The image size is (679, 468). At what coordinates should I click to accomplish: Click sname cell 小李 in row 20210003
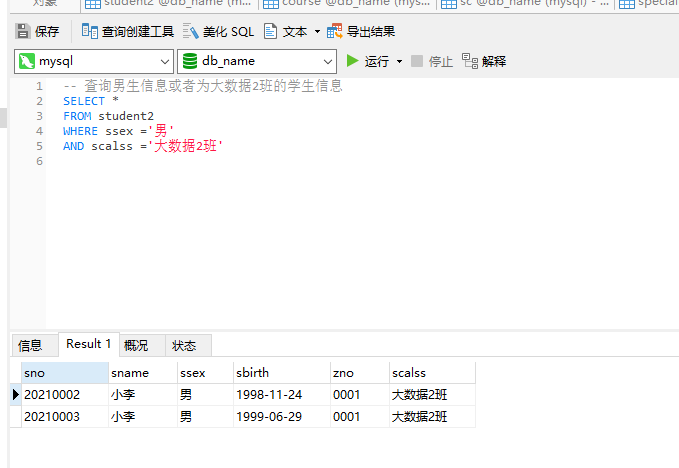point(143,417)
